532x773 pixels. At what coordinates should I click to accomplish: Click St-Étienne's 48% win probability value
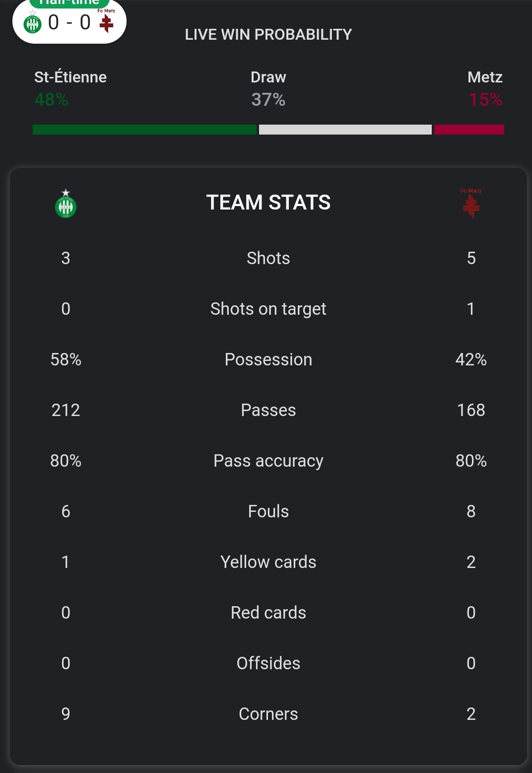coord(51,100)
